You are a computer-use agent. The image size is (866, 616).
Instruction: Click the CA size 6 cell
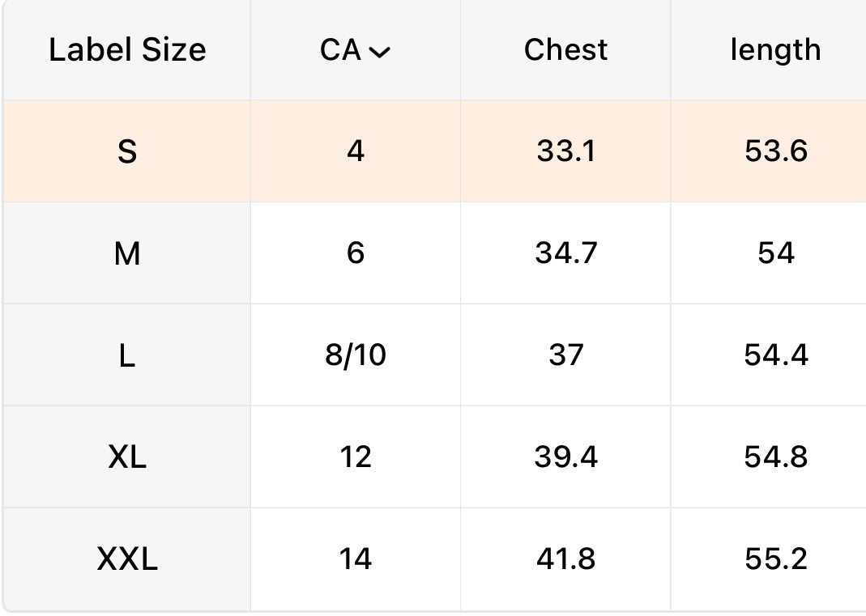[x=356, y=254]
